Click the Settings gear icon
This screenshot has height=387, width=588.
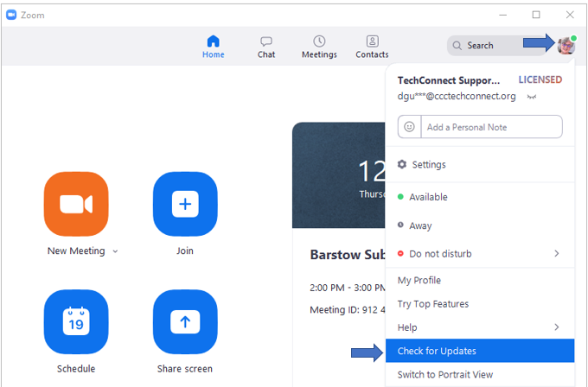click(x=402, y=164)
